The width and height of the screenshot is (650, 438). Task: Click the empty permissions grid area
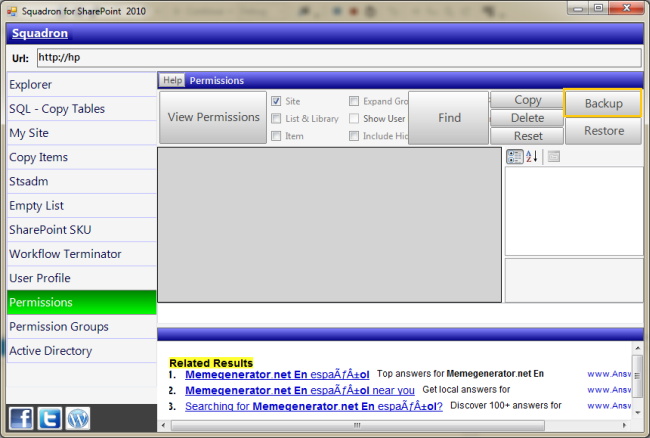[330, 225]
